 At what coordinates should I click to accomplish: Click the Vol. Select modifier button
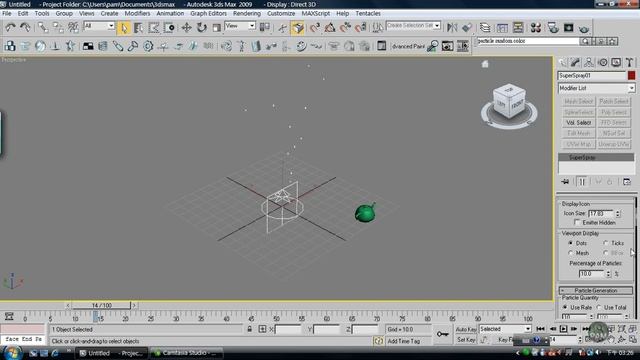click(578, 122)
